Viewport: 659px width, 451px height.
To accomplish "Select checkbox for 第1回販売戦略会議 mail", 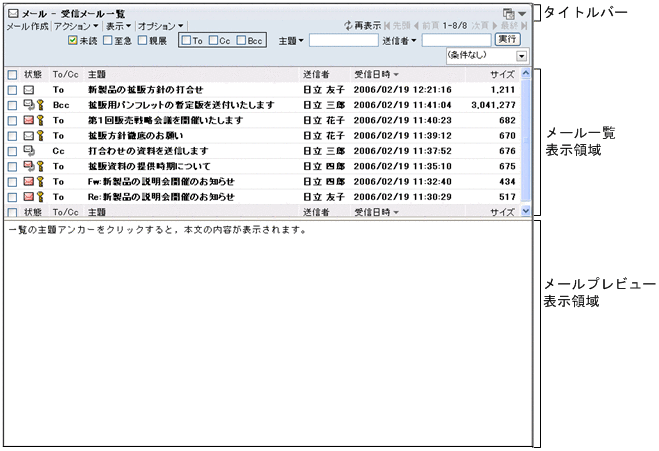I will click(12, 121).
